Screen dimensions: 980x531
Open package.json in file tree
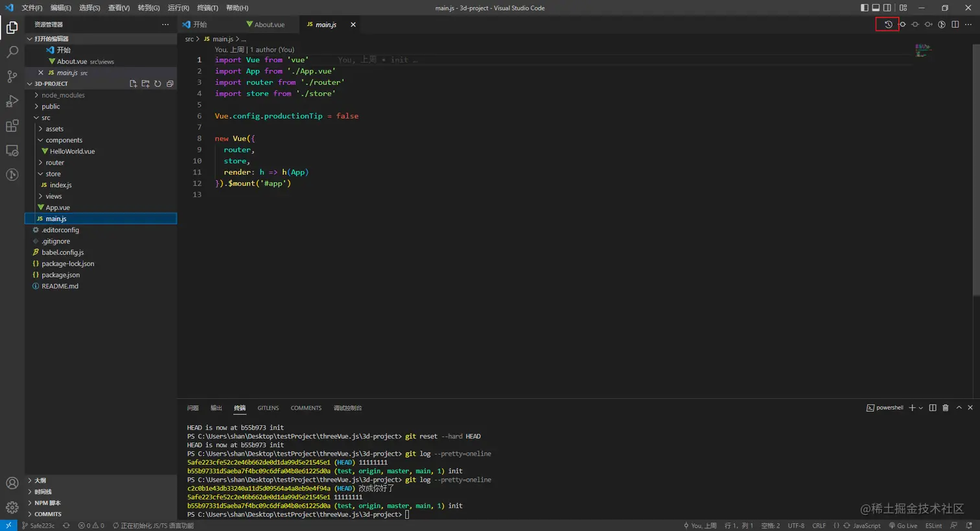click(x=100, y=275)
